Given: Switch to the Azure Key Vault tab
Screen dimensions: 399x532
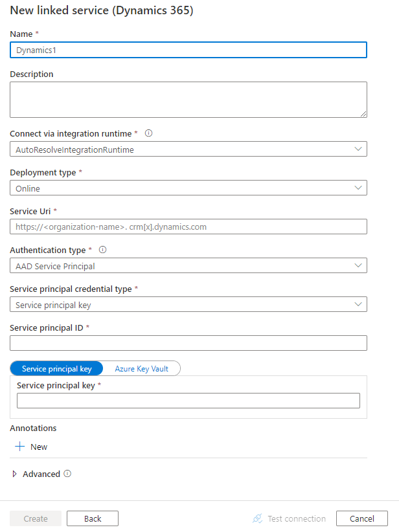Looking at the screenshot, I should (142, 368).
